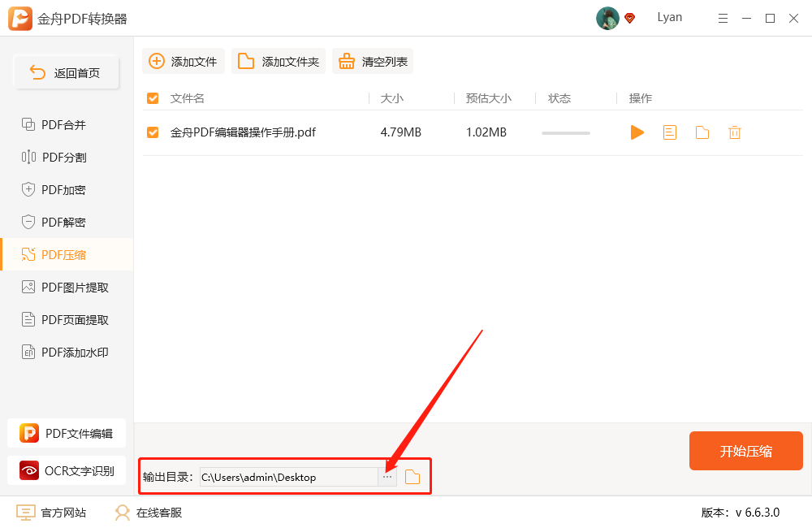Select PDF图片提取 in the sidebar
This screenshot has width=812, height=528.
point(67,287)
